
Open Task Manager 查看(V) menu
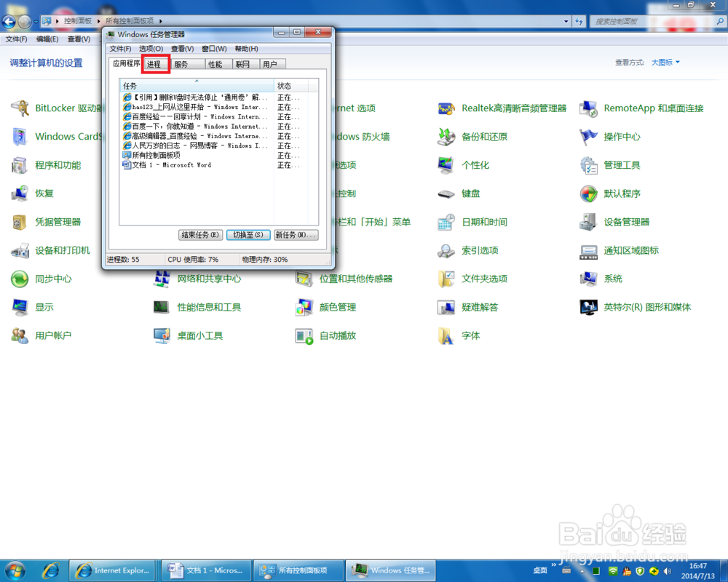[183, 49]
